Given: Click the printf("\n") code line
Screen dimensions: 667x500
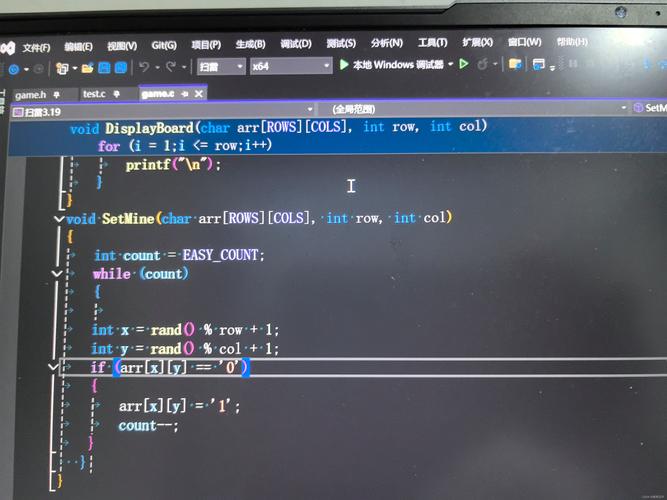Looking at the screenshot, I should coord(174,165).
